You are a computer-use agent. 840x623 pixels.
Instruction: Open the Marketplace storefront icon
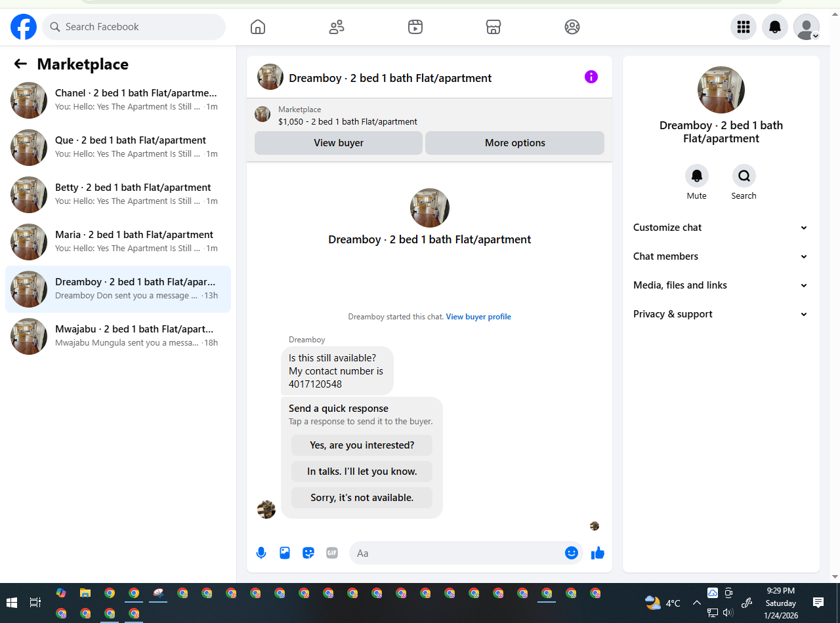pyautogui.click(x=493, y=27)
